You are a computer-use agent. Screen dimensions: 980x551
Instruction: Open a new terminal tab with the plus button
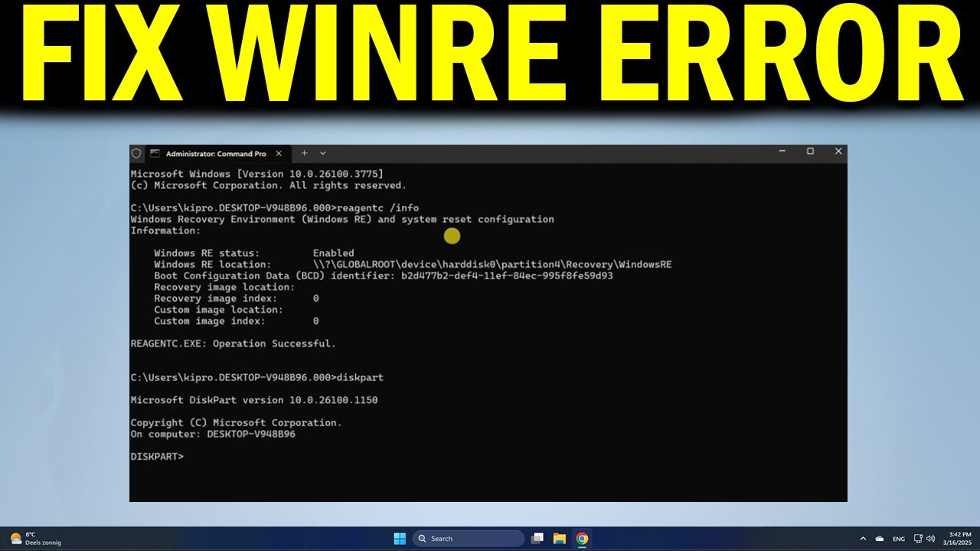coord(304,153)
